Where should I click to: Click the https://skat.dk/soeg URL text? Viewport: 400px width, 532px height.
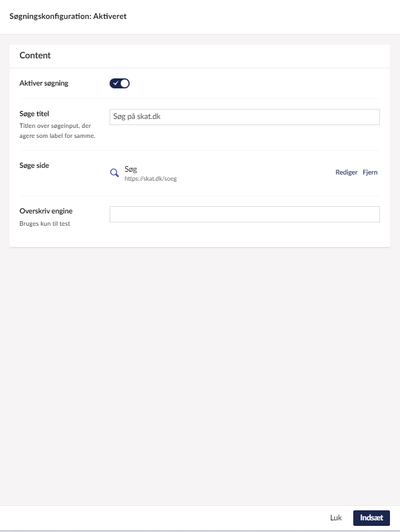click(x=150, y=179)
